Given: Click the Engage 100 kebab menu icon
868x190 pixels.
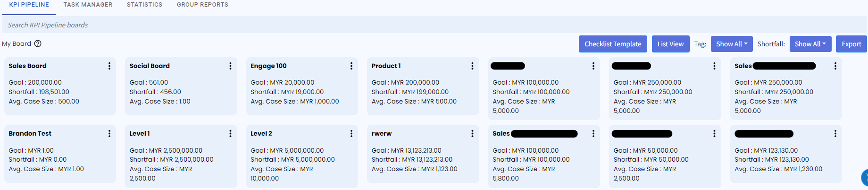Looking at the screenshot, I should [351, 66].
